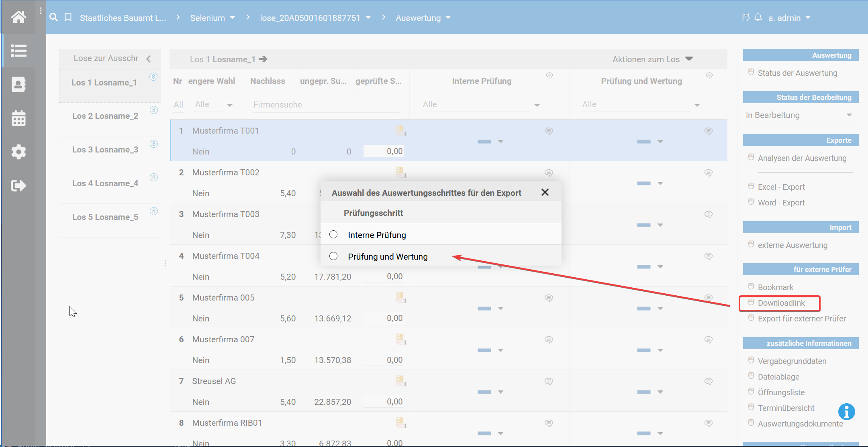Click the Bookmark link for externe Prüfer

[776, 287]
